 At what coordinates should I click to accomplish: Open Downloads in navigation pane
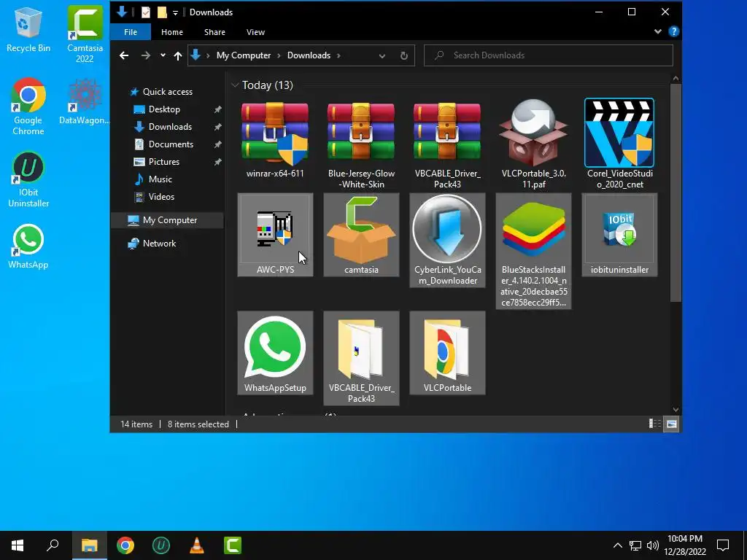tap(170, 127)
